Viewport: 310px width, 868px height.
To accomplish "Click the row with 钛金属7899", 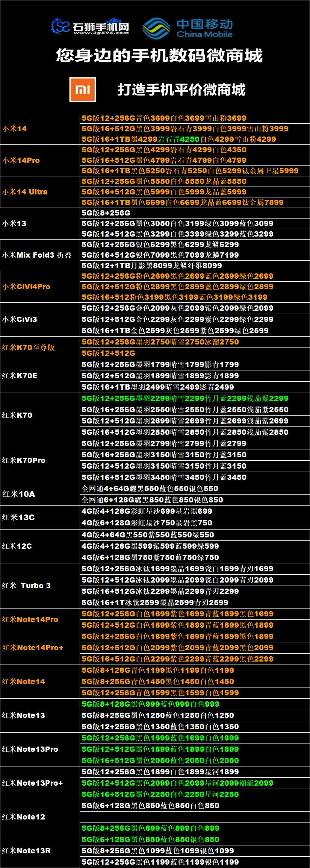I will coord(195,202).
